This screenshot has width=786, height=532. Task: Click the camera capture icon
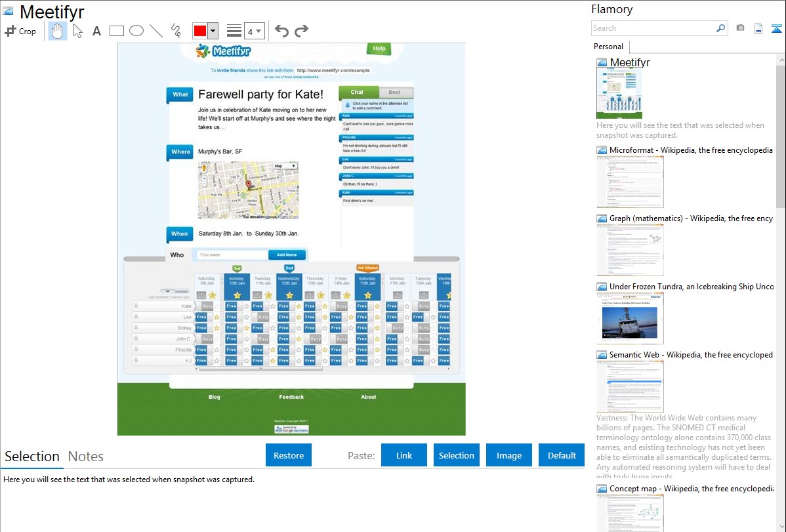[x=740, y=28]
